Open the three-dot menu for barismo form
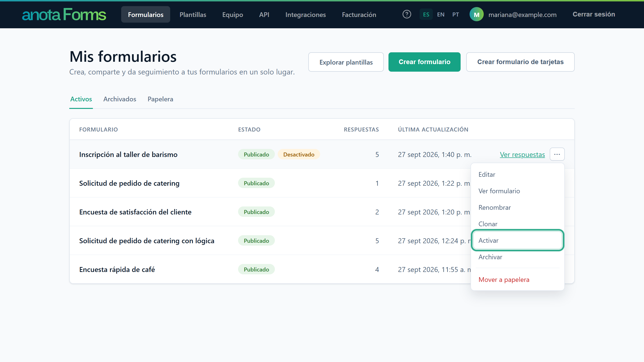Viewport: 644px width, 362px height. tap(557, 154)
